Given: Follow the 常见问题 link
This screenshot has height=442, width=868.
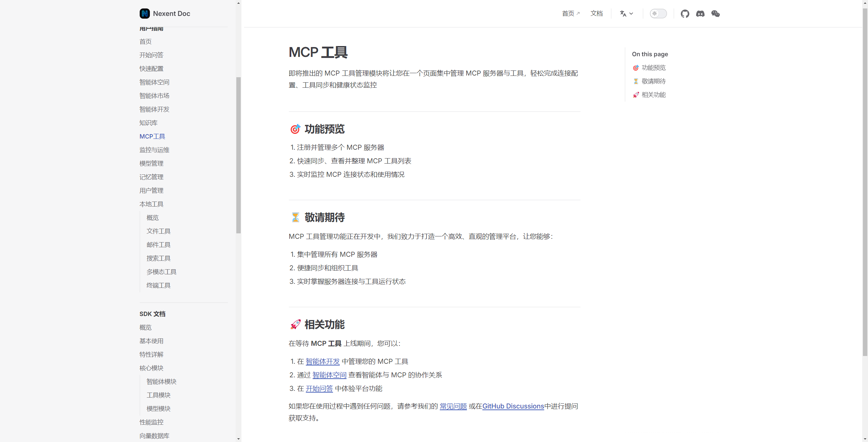Looking at the screenshot, I should 453,406.
